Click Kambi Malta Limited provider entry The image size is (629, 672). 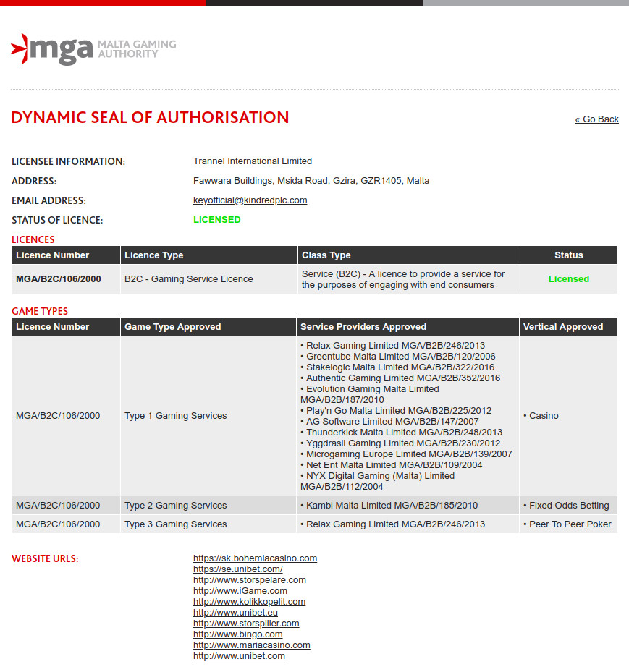coord(389,506)
